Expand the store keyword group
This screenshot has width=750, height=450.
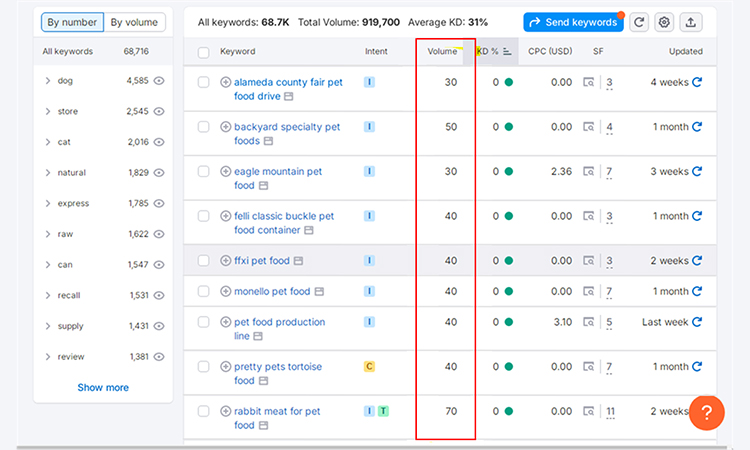[48, 111]
